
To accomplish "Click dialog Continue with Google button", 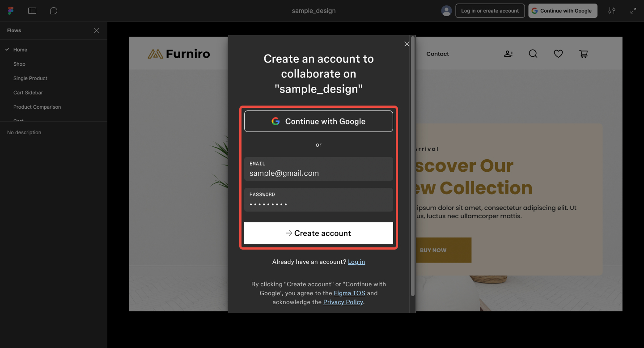I will pos(318,121).
